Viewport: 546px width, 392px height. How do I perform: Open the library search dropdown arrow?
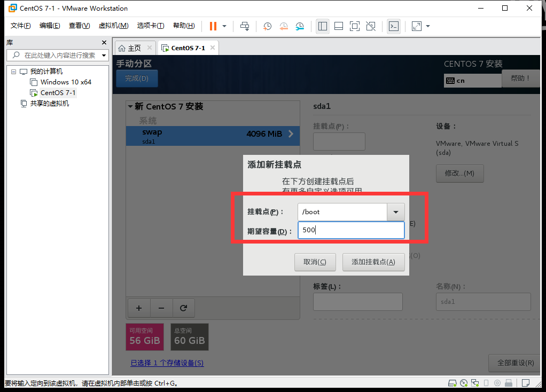click(104, 56)
